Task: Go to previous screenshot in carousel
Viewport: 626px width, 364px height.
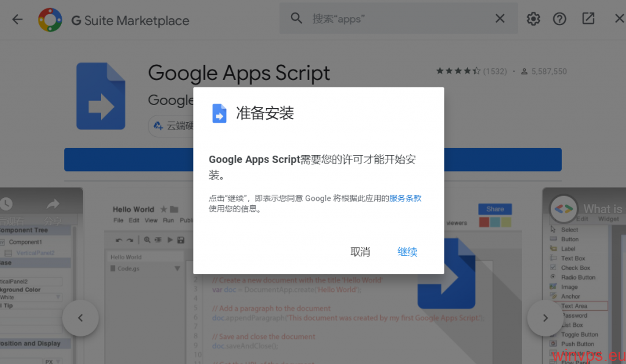Action: point(80,318)
